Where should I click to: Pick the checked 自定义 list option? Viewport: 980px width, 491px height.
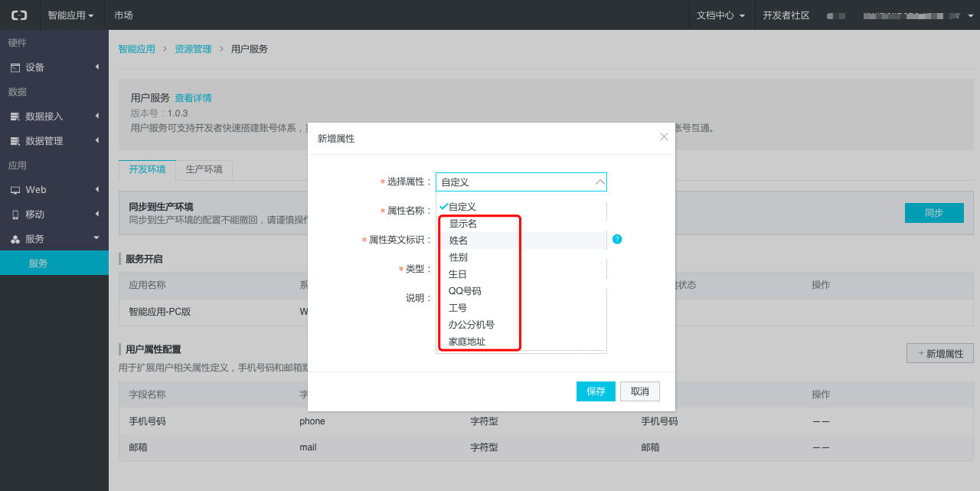tap(462, 207)
